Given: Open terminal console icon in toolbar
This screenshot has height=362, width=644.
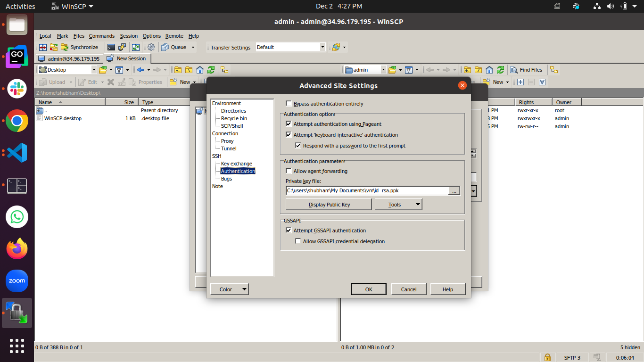Looking at the screenshot, I should pyautogui.click(x=111, y=47).
